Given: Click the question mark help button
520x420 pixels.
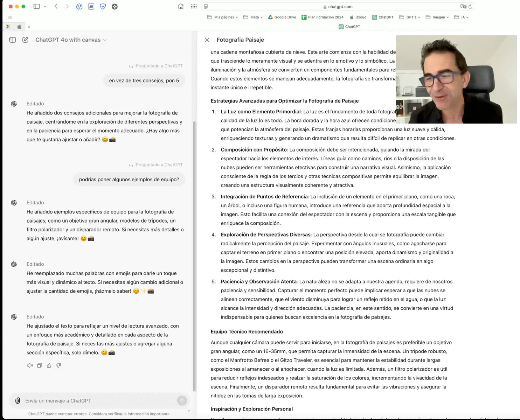Looking at the screenshot, I should coord(189,411).
